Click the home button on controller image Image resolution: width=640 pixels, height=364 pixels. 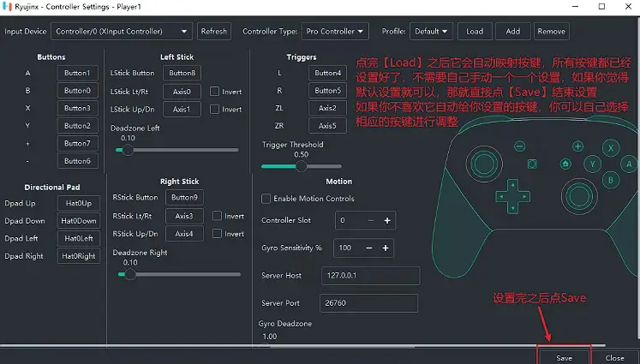coord(565,164)
